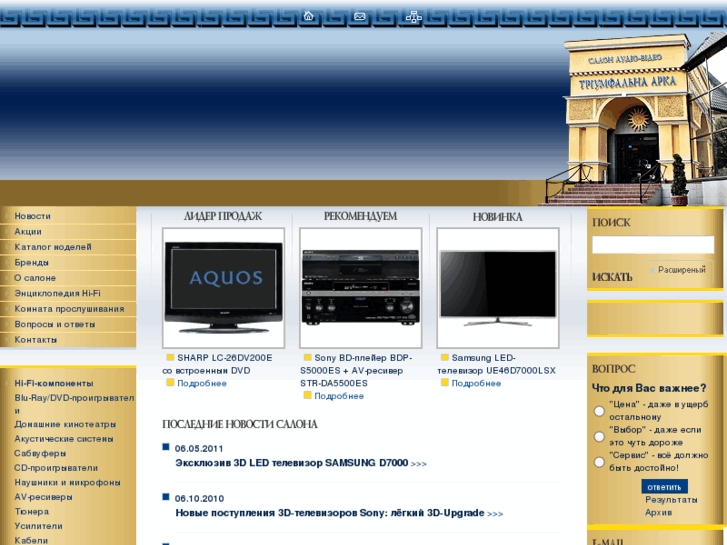Go to the О салоне page
This screenshot has height=545, width=727.
(x=35, y=278)
